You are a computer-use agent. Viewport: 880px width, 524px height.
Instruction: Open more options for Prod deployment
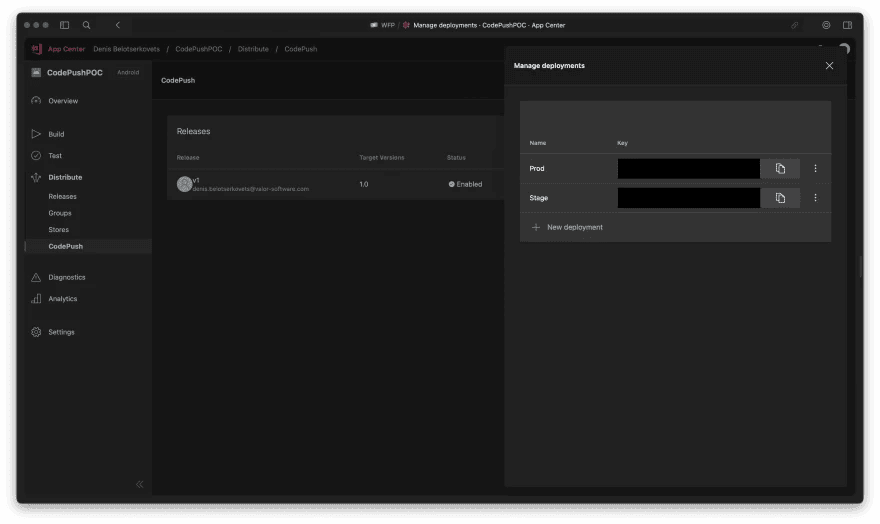[x=815, y=169]
